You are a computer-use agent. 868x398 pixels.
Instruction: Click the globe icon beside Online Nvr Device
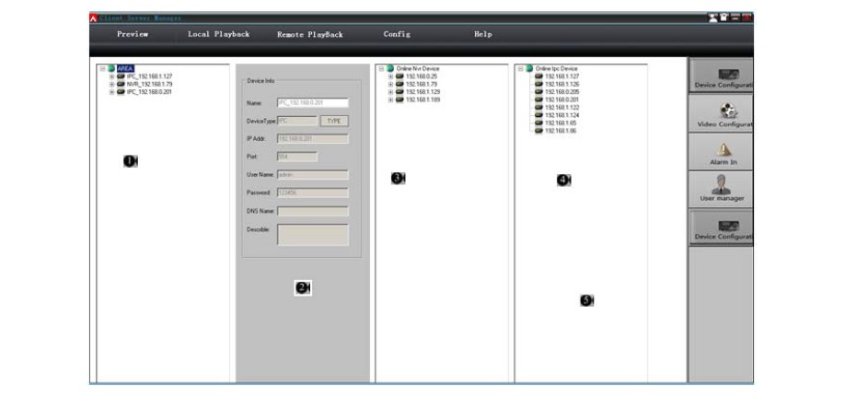point(391,68)
